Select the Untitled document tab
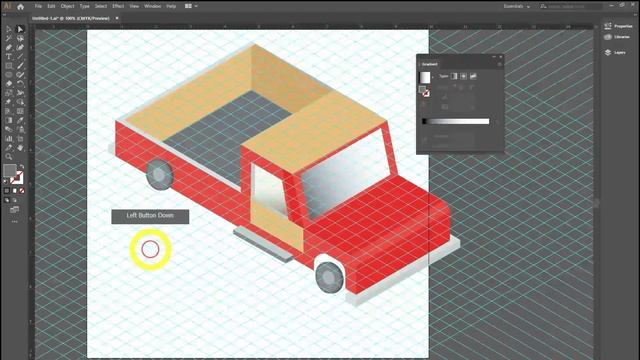 [71, 18]
